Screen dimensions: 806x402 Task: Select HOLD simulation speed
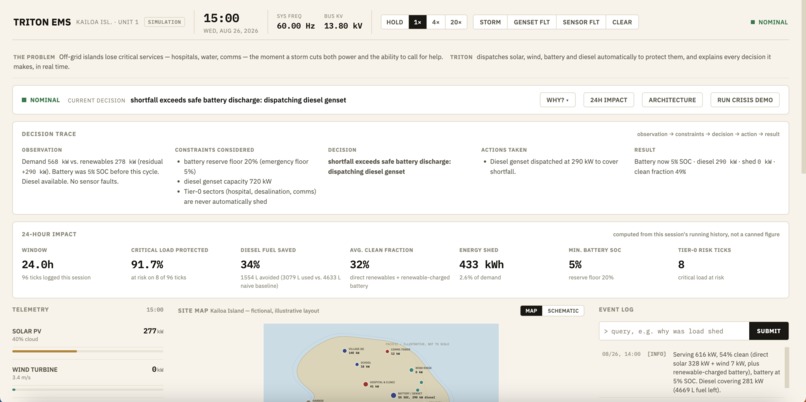395,22
